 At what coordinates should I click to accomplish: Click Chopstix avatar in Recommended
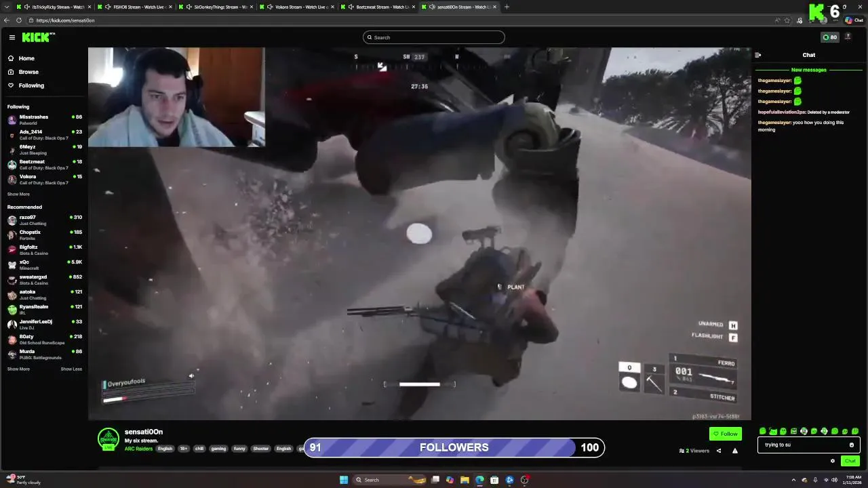click(12, 235)
